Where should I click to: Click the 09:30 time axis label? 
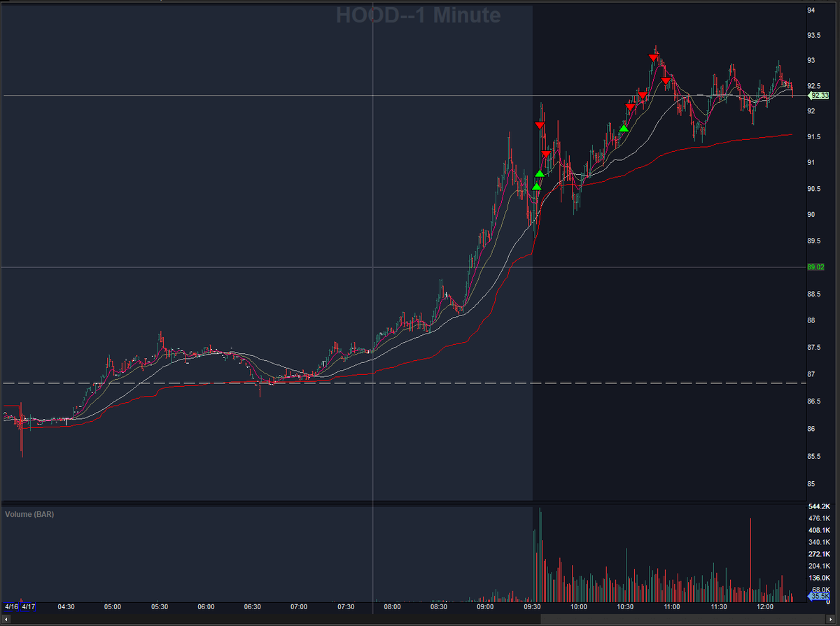(x=531, y=607)
